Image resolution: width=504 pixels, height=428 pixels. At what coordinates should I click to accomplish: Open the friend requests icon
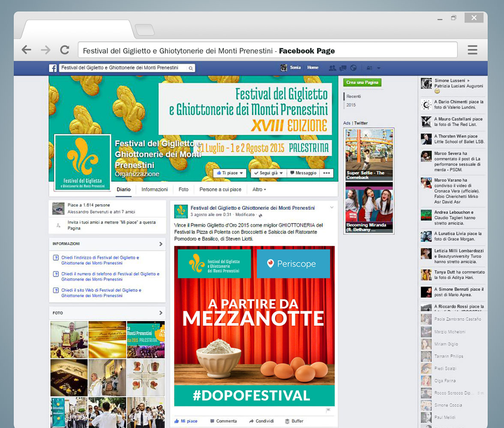332,68
